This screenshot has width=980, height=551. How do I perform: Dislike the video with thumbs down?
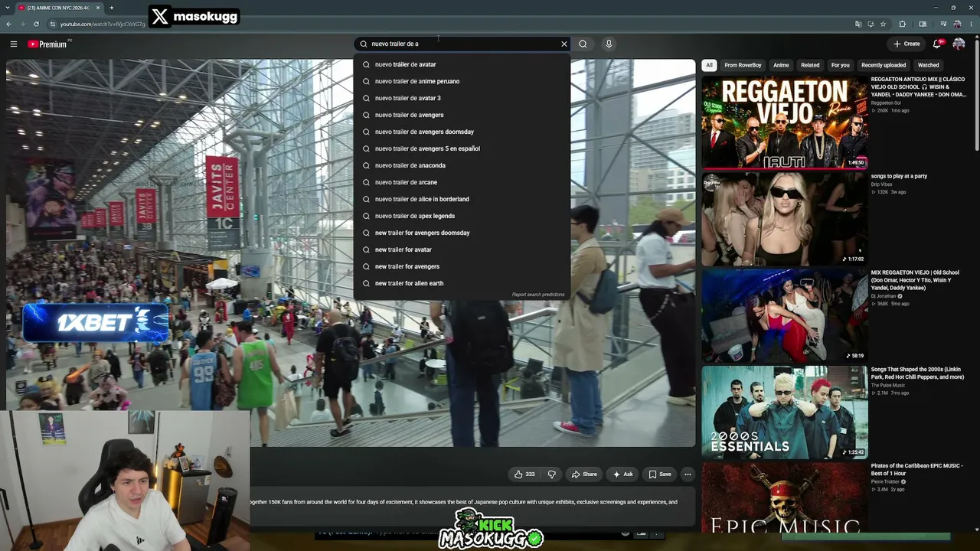tap(551, 474)
